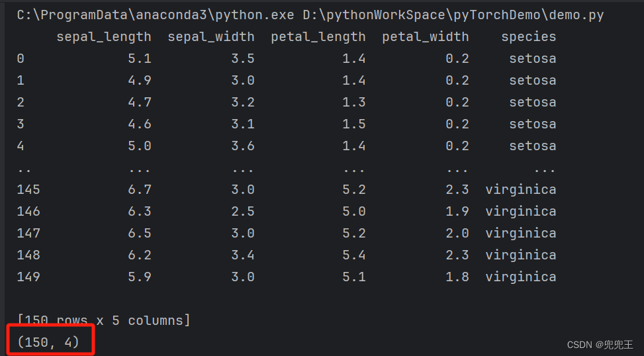This screenshot has width=644, height=356.
Task: Select the sepal_width column header
Action: click(211, 37)
